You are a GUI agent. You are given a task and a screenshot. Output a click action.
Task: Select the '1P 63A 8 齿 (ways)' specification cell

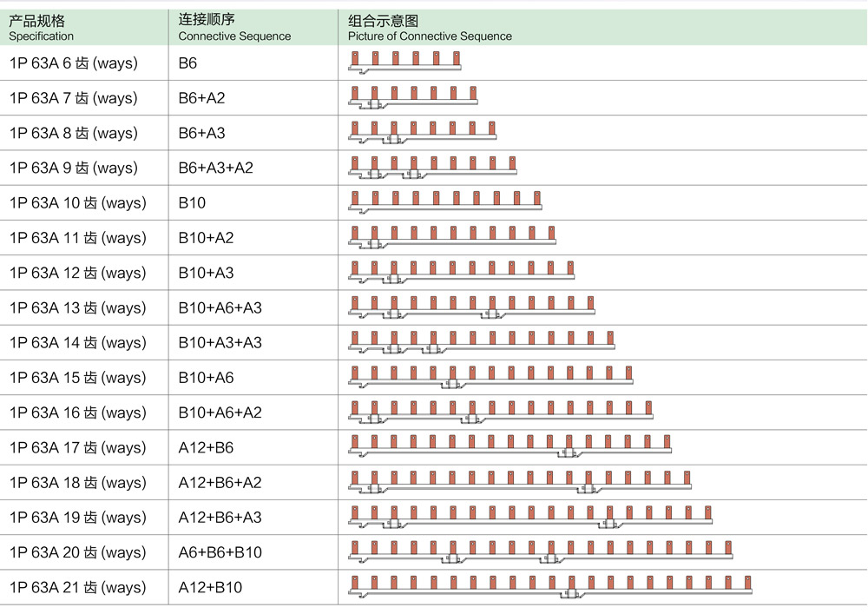pyautogui.click(x=84, y=133)
